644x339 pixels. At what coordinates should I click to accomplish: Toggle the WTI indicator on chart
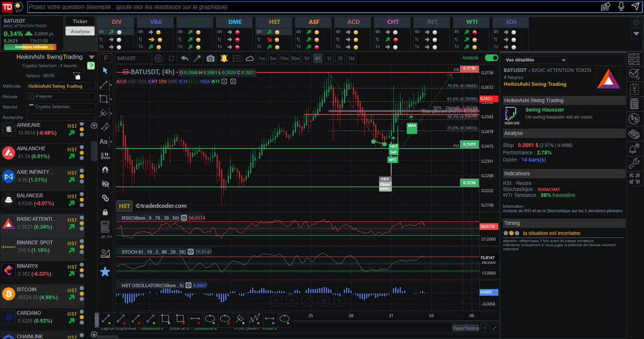tap(215, 82)
